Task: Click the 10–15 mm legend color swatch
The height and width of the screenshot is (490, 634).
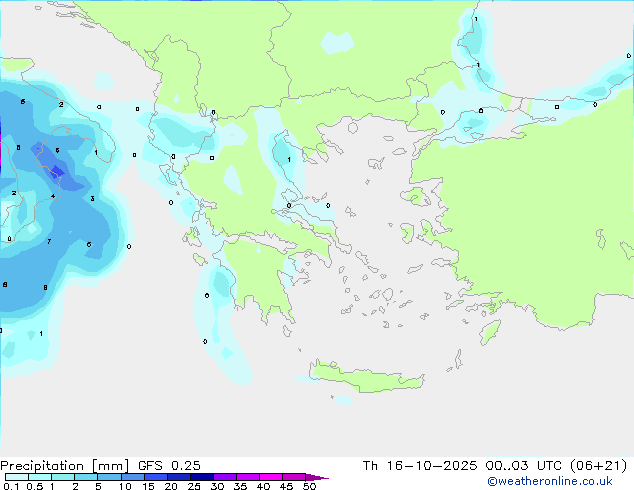Action: coord(132,477)
